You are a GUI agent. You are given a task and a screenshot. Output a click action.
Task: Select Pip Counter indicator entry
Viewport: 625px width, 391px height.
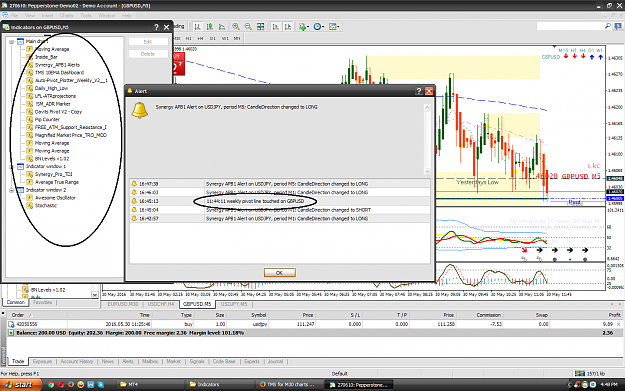(47, 120)
